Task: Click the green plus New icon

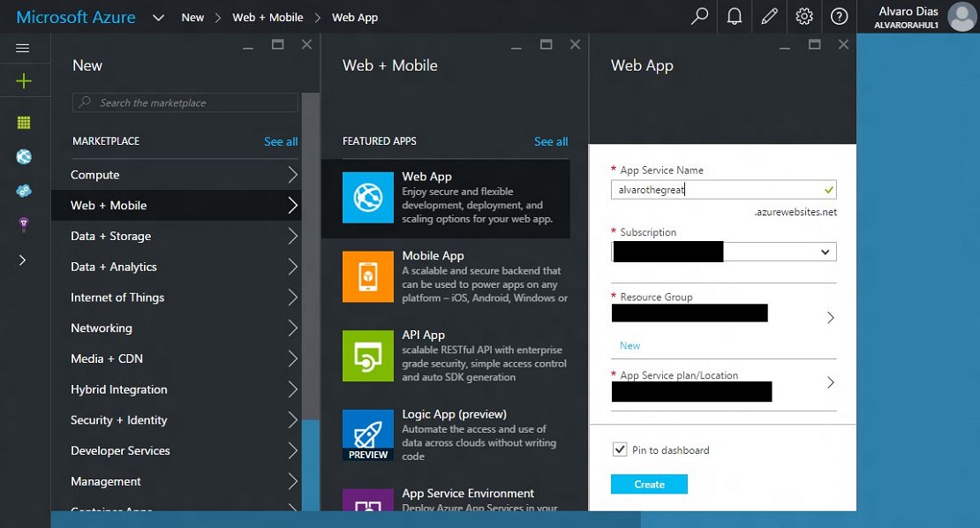Action: coord(24,80)
